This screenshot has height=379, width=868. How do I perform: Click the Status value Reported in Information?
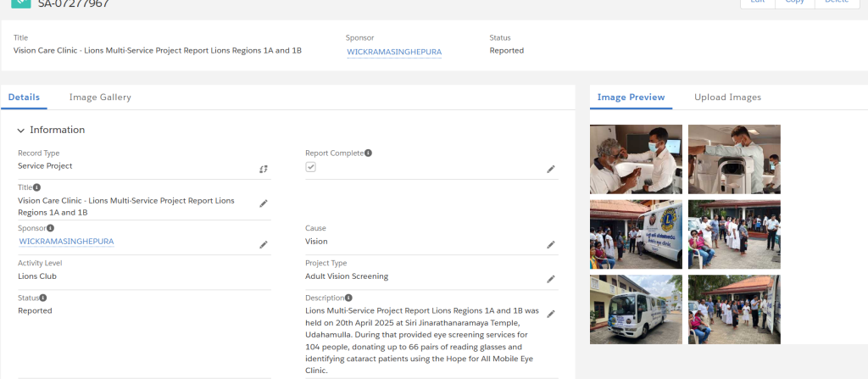tap(35, 311)
